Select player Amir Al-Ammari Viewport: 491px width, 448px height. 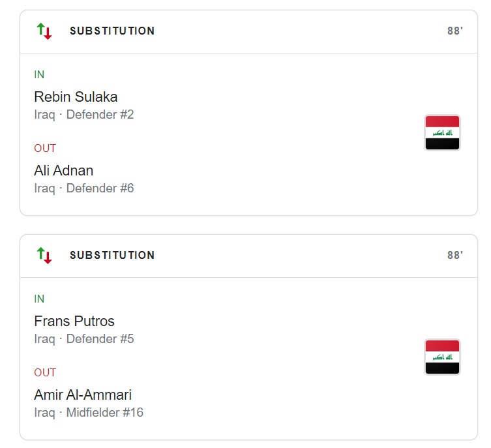tap(83, 395)
